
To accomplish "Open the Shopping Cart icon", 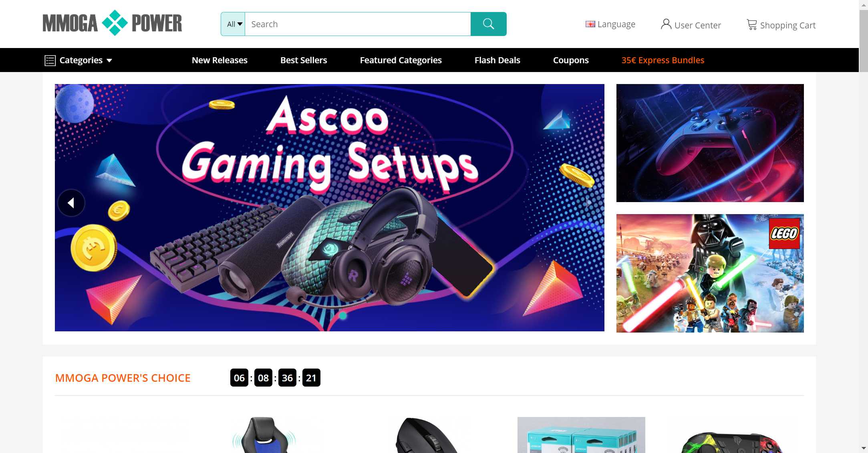I will point(752,25).
